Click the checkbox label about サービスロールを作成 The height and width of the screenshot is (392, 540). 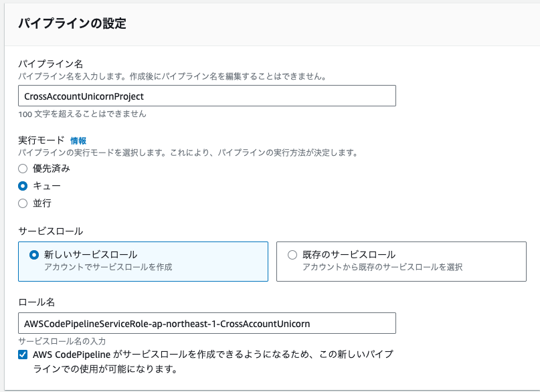213,361
